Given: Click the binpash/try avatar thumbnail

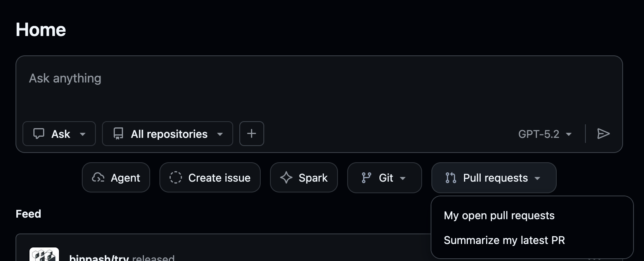Looking at the screenshot, I should 44,255.
